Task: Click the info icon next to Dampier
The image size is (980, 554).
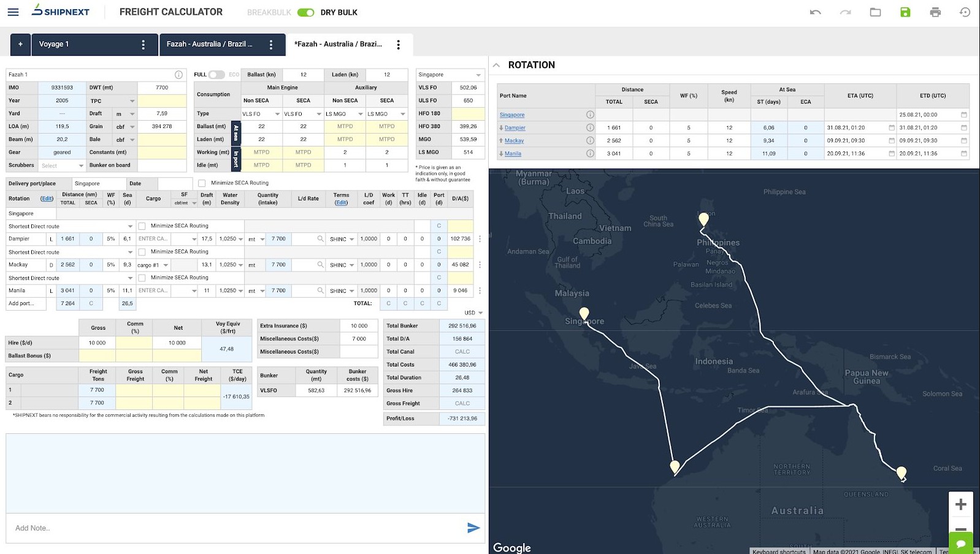Action: [x=589, y=127]
